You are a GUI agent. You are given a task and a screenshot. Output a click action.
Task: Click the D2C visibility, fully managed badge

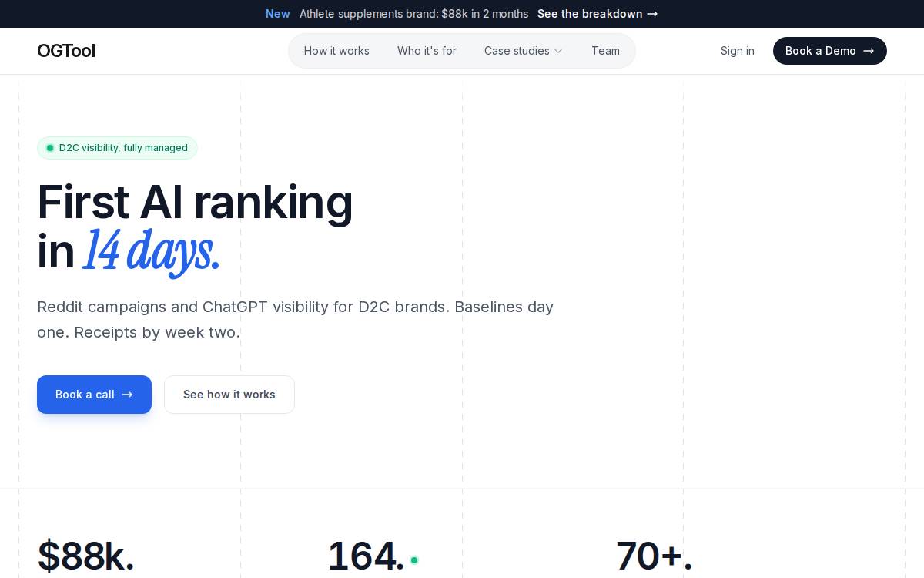pyautogui.click(x=117, y=148)
